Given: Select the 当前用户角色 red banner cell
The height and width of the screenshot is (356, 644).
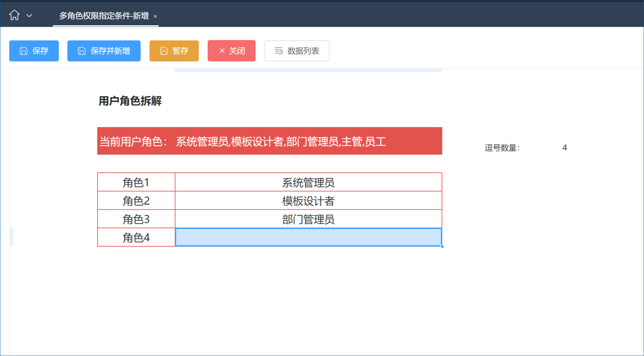Looking at the screenshot, I should [270, 141].
